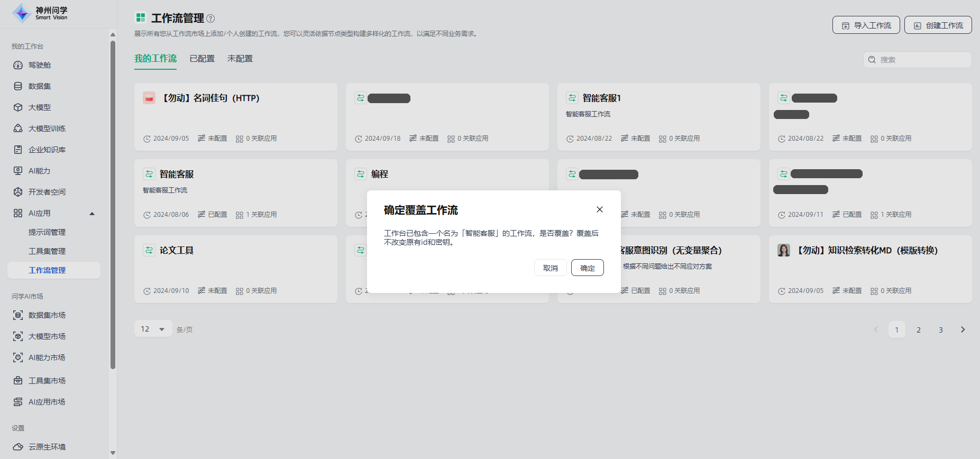The height and width of the screenshot is (459, 980).
Task: Switch to the 已配置 tab
Action: tap(202, 59)
